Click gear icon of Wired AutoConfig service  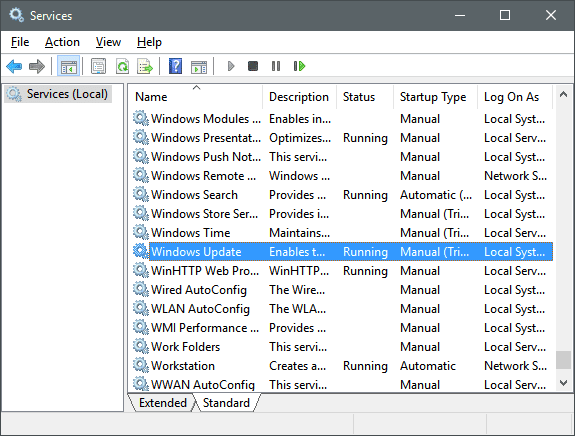click(x=140, y=289)
